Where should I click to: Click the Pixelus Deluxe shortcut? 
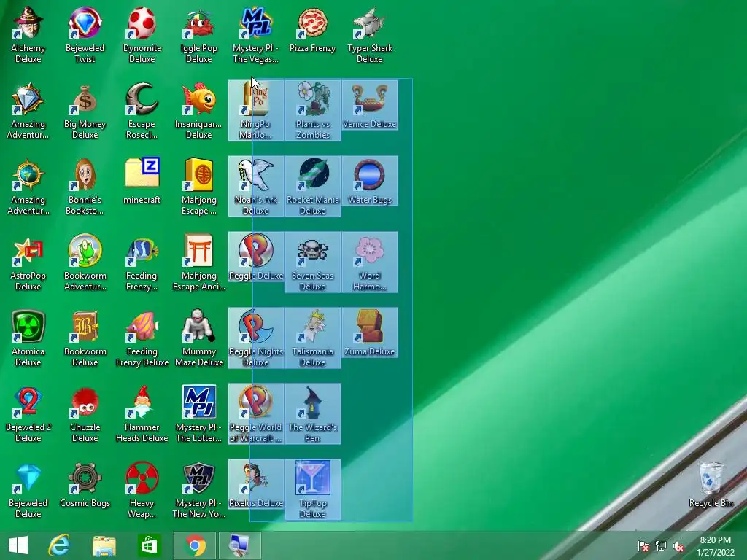[x=256, y=484]
